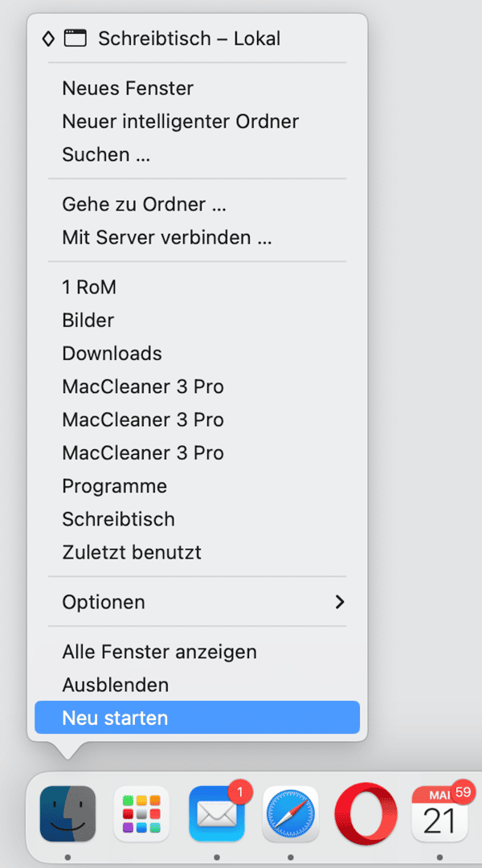Click the Suchen … menu entry
The image size is (482, 868).
[x=106, y=154]
